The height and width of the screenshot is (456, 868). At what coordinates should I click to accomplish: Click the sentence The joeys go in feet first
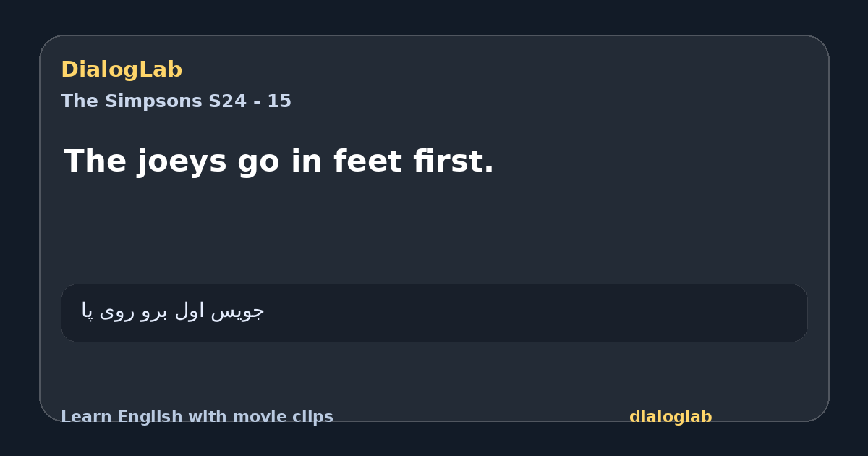278,161
